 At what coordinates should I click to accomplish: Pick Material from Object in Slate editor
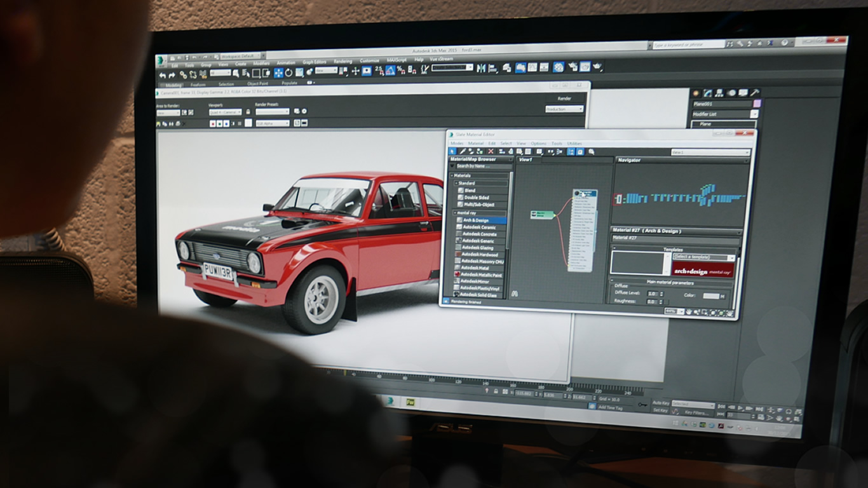462,151
